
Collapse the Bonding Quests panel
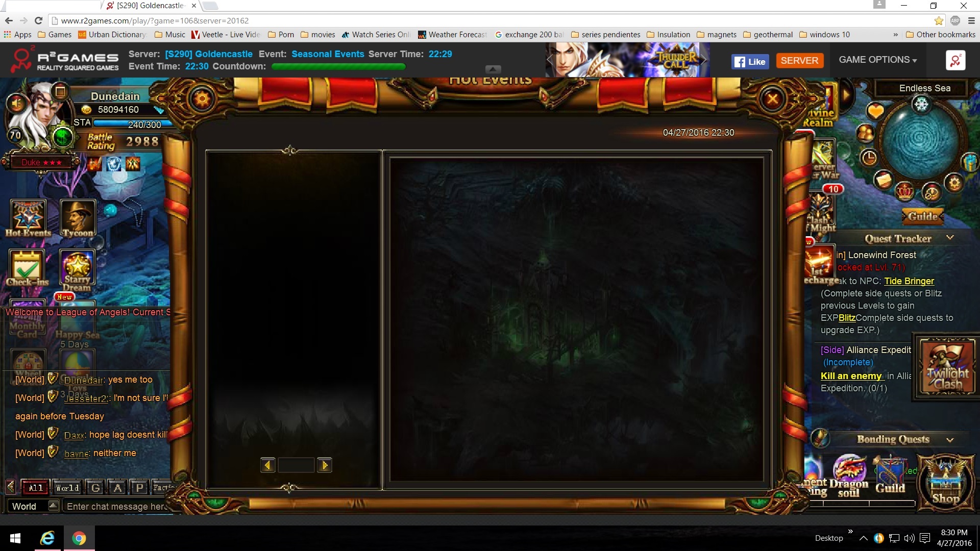coord(950,440)
